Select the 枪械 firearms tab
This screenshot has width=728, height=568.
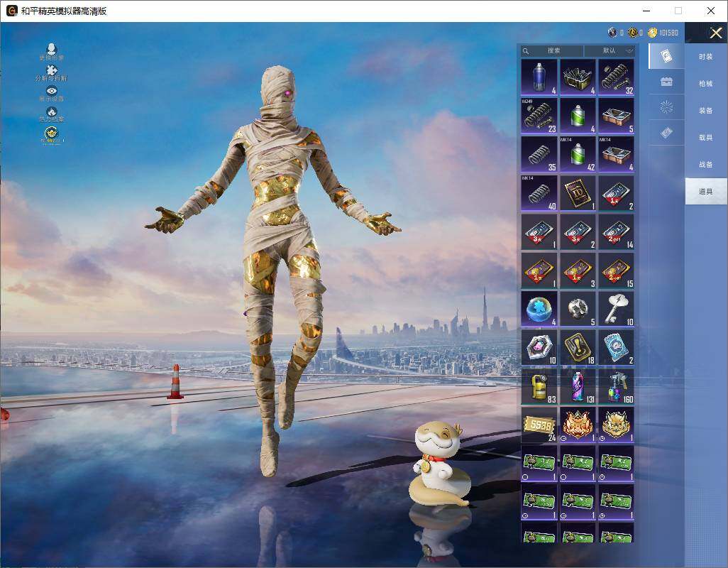pyautogui.click(x=706, y=84)
